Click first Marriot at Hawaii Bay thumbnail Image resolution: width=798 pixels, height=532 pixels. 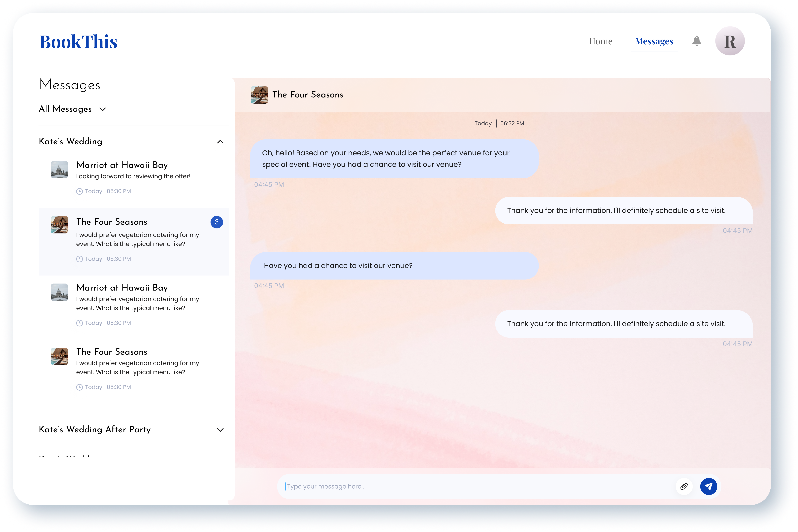(59, 169)
